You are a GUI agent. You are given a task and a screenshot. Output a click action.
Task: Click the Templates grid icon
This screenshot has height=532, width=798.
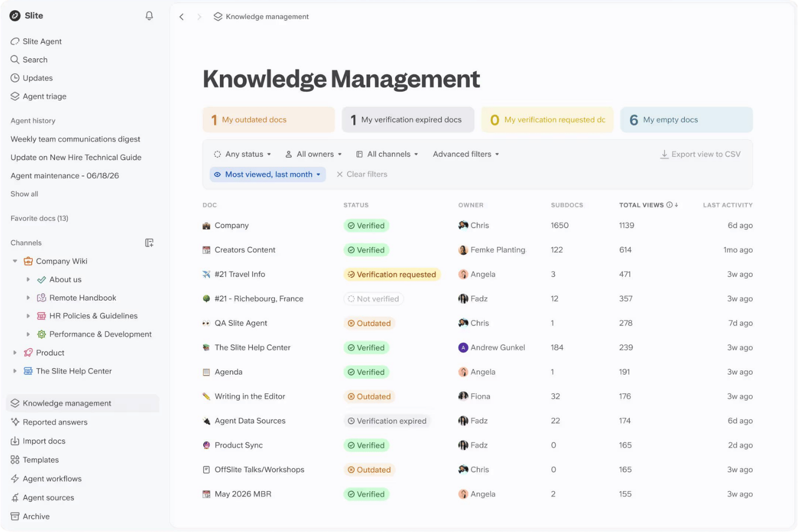tap(15, 460)
